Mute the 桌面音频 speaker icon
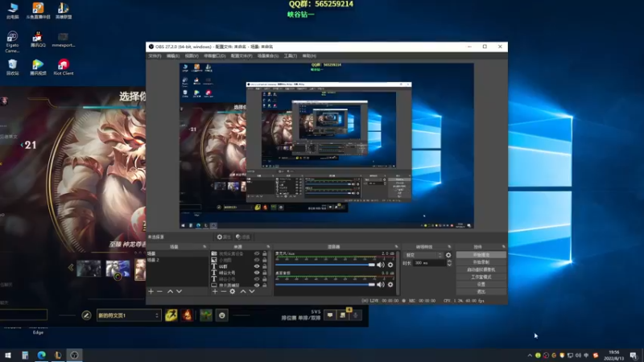Screen dimensions: 644x362 pos(381,284)
